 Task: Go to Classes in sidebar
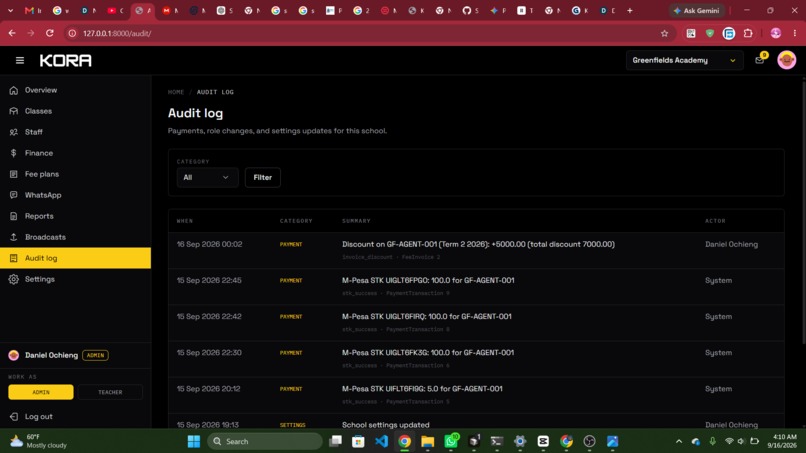click(x=38, y=111)
